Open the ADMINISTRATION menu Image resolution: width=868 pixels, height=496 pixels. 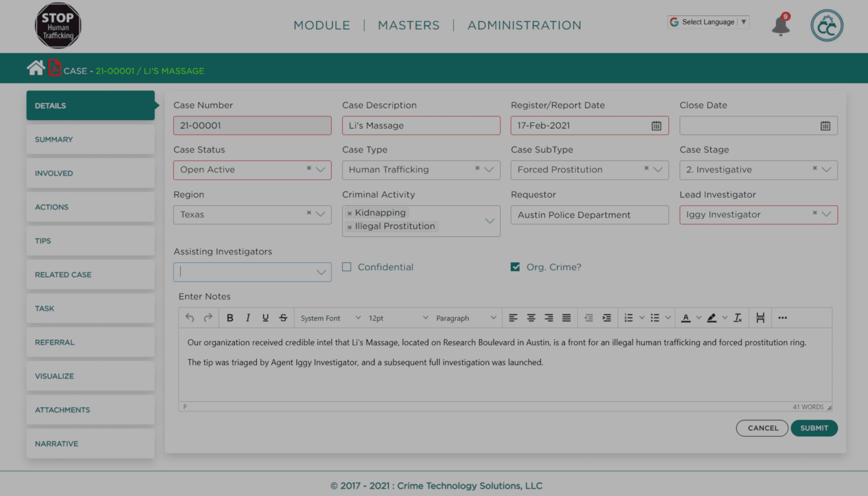click(x=524, y=26)
